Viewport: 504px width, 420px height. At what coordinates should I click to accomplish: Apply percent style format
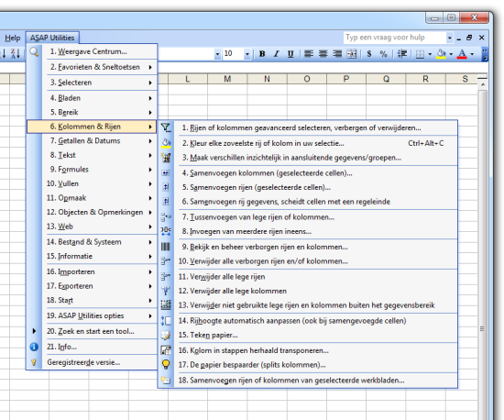point(383,54)
